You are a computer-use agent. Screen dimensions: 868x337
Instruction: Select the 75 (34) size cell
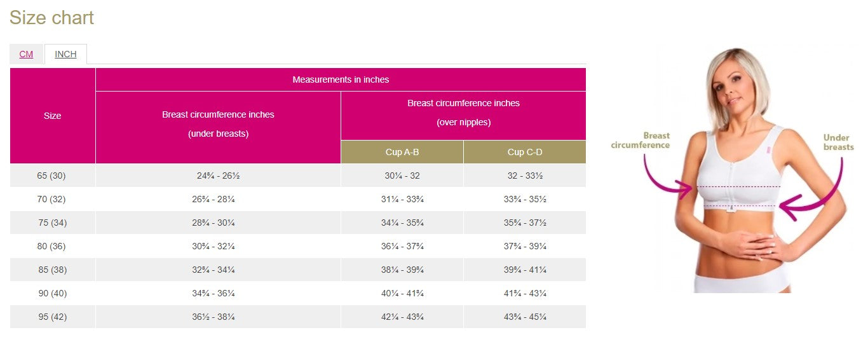[52, 223]
